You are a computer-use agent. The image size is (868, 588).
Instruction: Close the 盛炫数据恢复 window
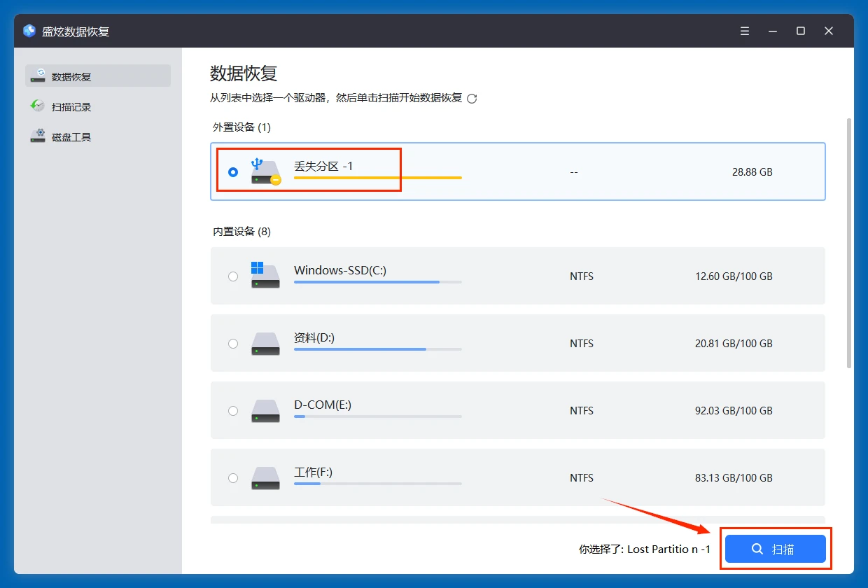[829, 31]
